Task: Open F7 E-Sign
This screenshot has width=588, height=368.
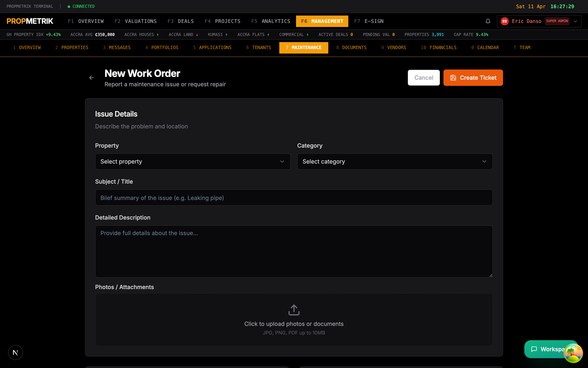Action: (x=369, y=21)
